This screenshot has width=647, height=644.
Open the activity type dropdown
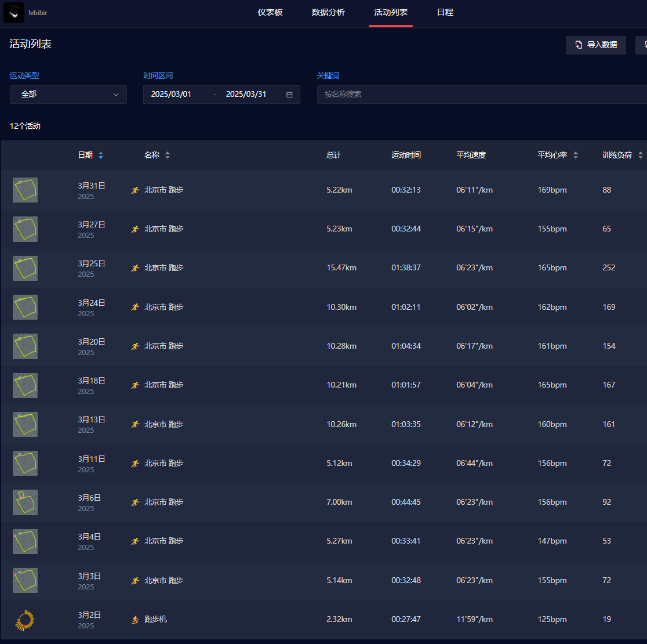pos(68,95)
